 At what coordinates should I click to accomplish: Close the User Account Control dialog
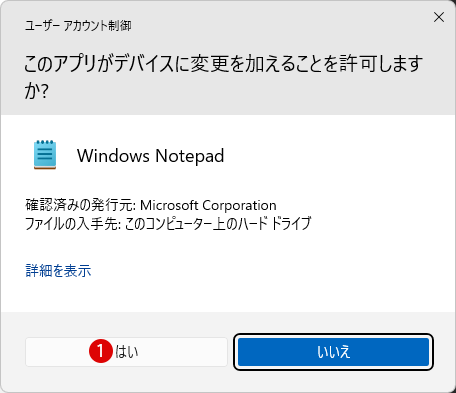click(439, 17)
